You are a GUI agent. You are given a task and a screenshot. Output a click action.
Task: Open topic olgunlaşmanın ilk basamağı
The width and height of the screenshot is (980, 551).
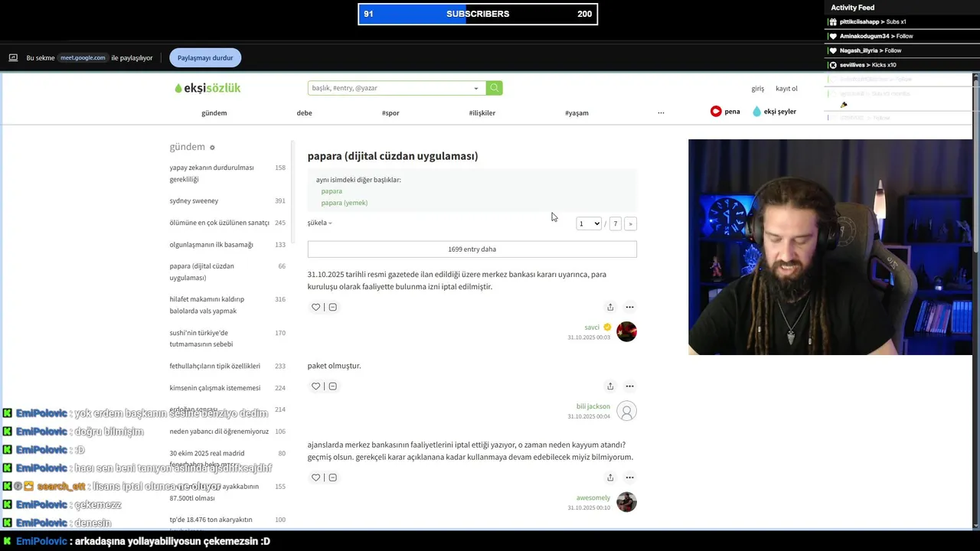click(227, 245)
